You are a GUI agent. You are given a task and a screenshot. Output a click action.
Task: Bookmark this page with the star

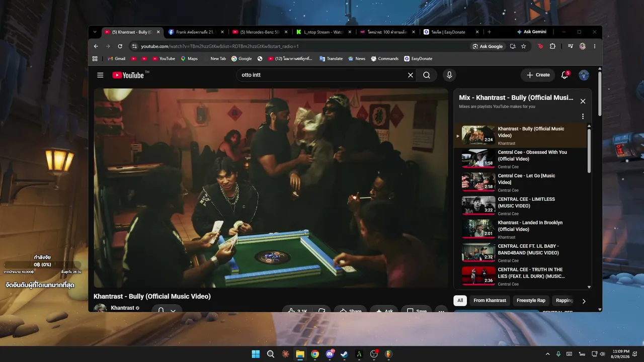coord(523,46)
